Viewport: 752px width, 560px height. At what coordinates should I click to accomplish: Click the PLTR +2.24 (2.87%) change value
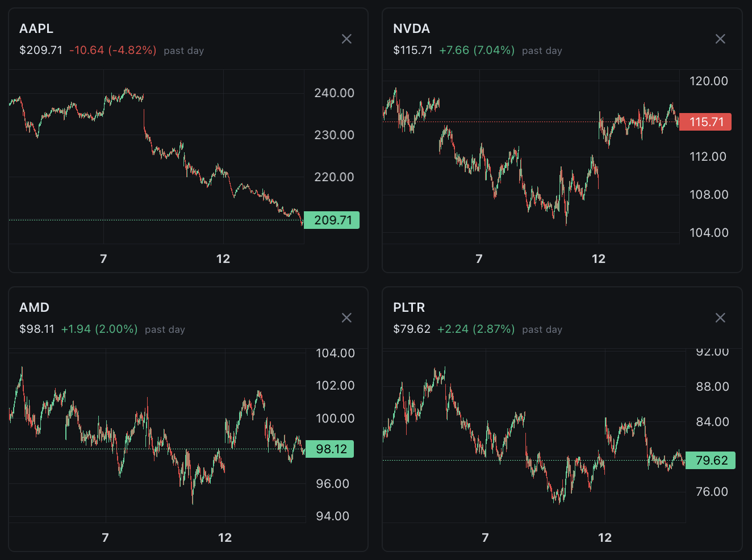[x=475, y=329]
